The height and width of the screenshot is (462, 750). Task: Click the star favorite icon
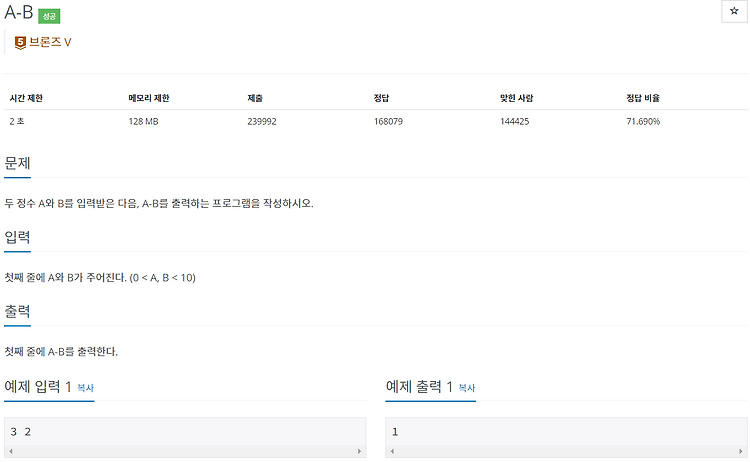734,11
